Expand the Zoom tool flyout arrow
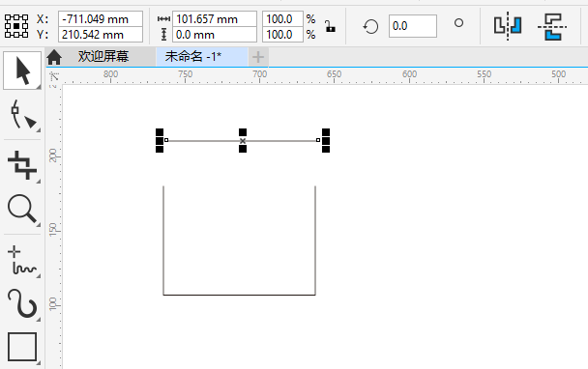This screenshot has height=369, width=588. 39,225
